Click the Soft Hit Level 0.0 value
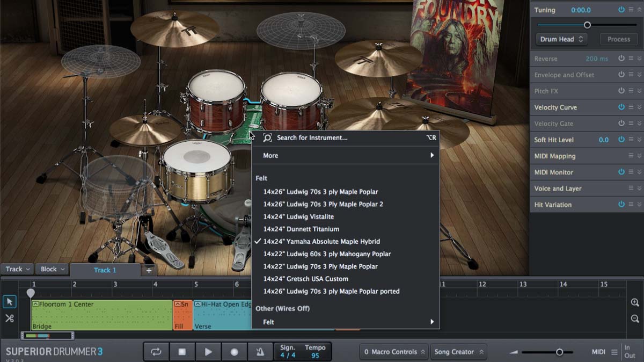 pos(604,140)
